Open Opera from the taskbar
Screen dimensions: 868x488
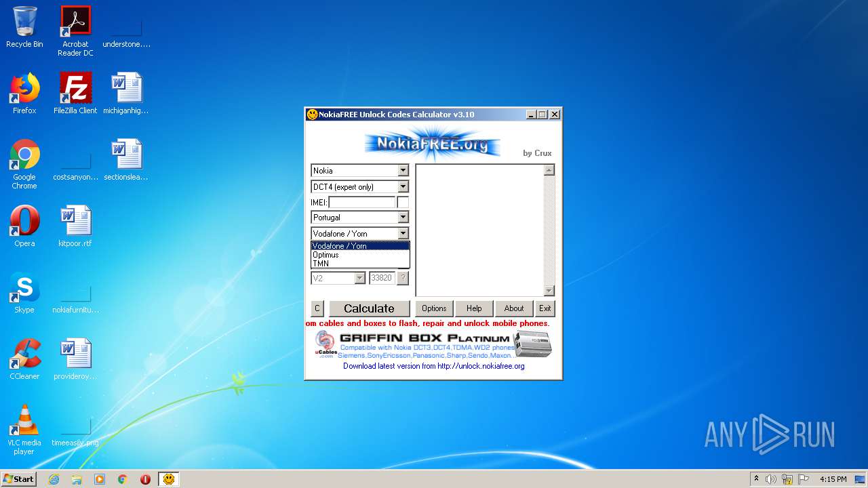[x=145, y=479]
